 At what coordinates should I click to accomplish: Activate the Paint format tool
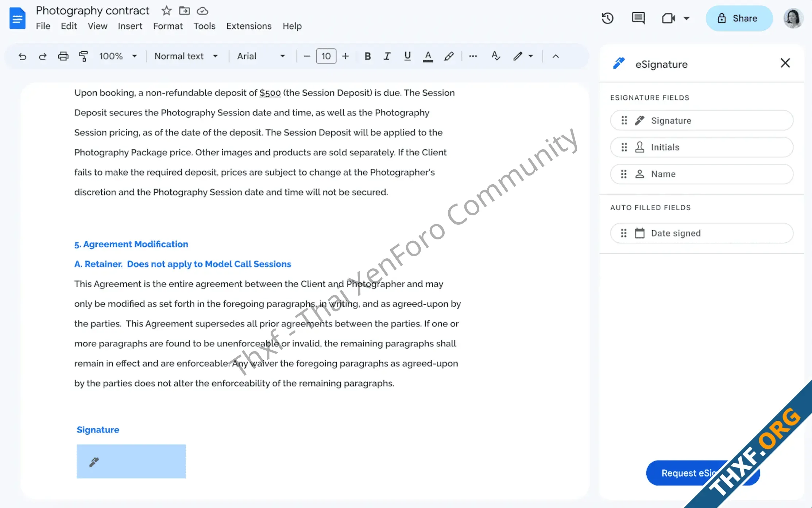pos(83,56)
